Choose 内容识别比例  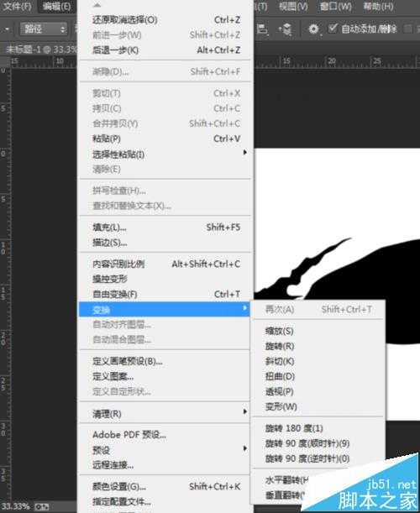[x=165, y=264]
